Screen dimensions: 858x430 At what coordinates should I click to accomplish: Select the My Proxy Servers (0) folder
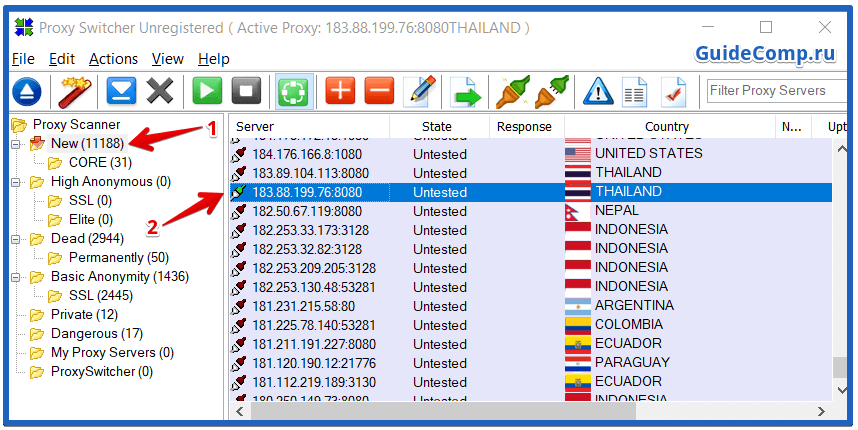[x=112, y=352]
